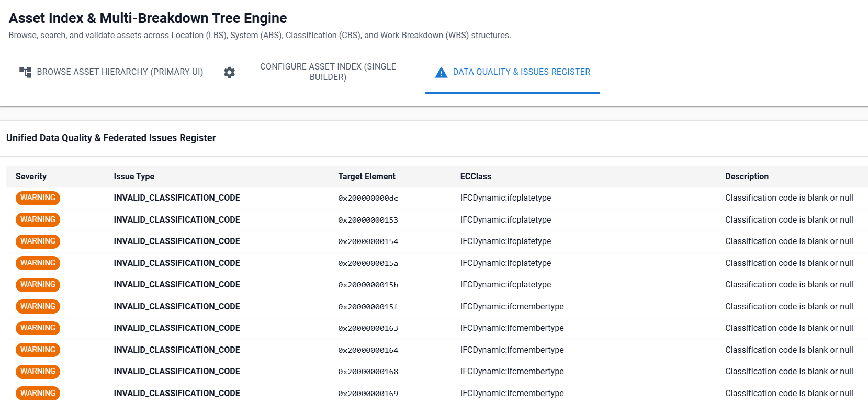Click WARNING badge for element 0x20000000169
Screen dimensions: 868x405
[x=38, y=393]
